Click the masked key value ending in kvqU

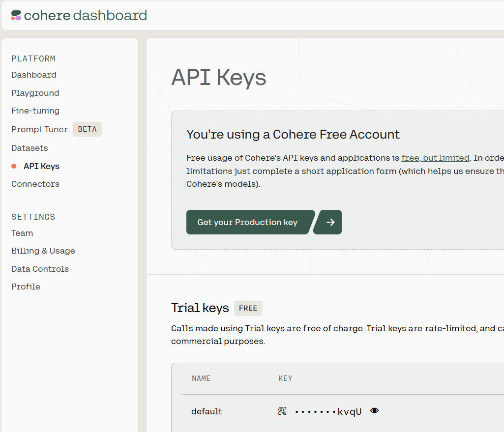tap(328, 411)
